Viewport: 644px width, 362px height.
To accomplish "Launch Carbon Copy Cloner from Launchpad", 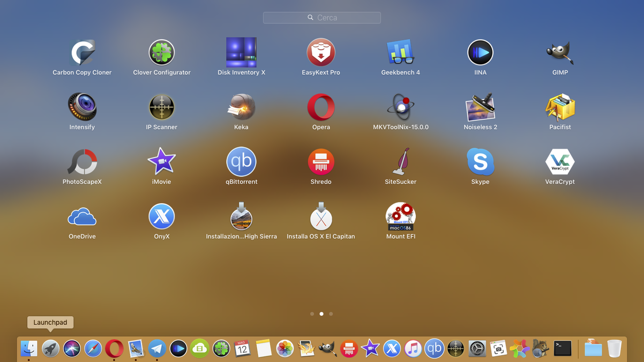I will (x=82, y=52).
